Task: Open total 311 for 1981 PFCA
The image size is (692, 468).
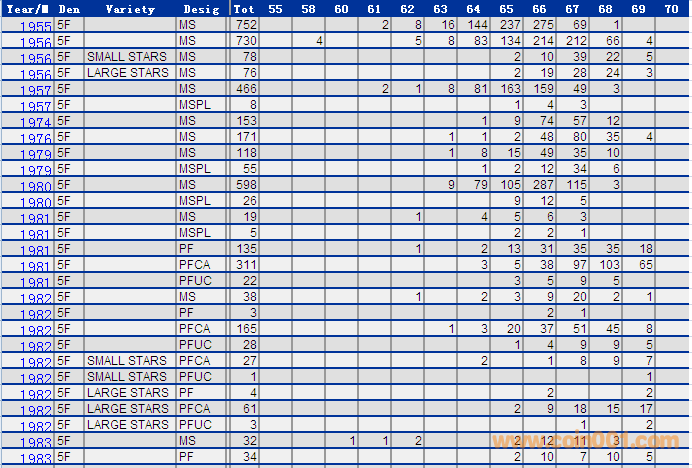Action: tap(244, 264)
